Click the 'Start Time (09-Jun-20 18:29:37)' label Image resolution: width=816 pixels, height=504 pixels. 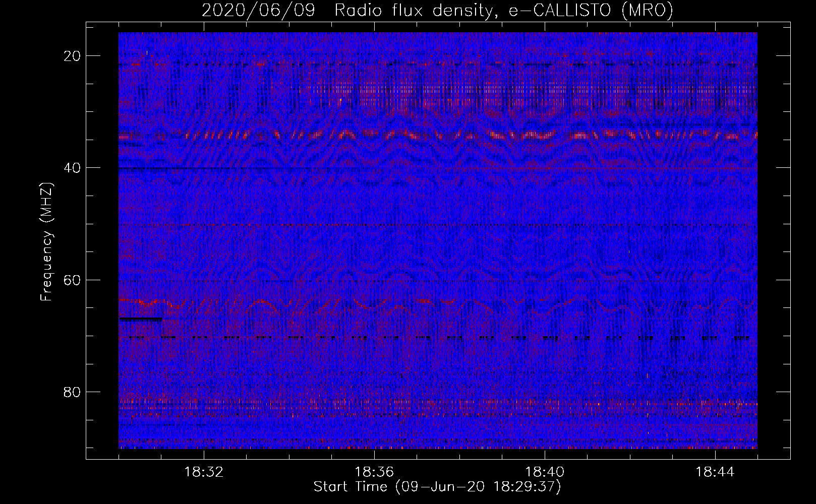point(437,487)
